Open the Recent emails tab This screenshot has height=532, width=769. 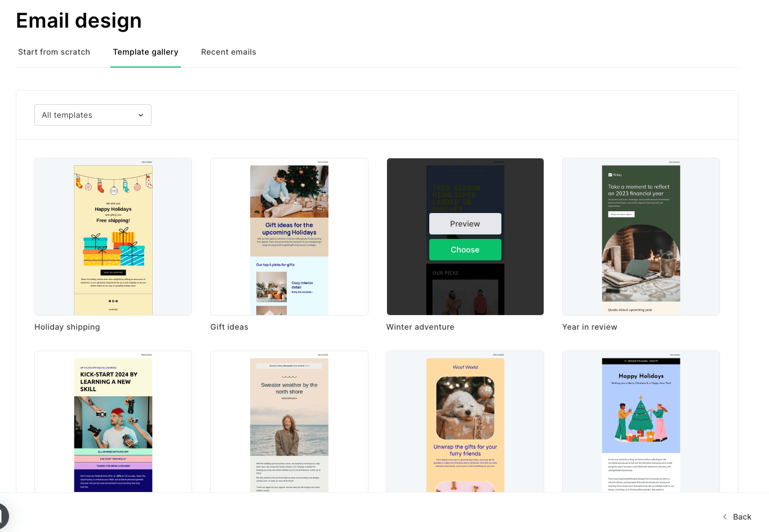pyautogui.click(x=229, y=52)
